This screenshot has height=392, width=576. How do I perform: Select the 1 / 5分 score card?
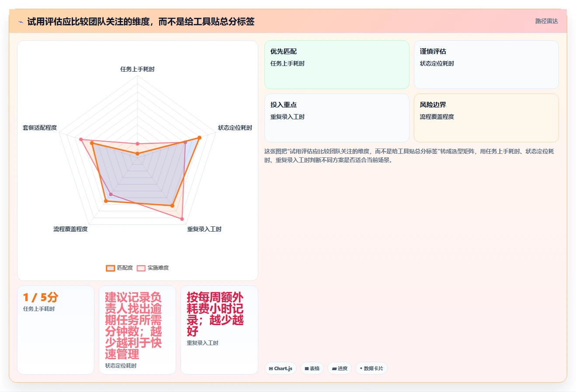pos(56,330)
